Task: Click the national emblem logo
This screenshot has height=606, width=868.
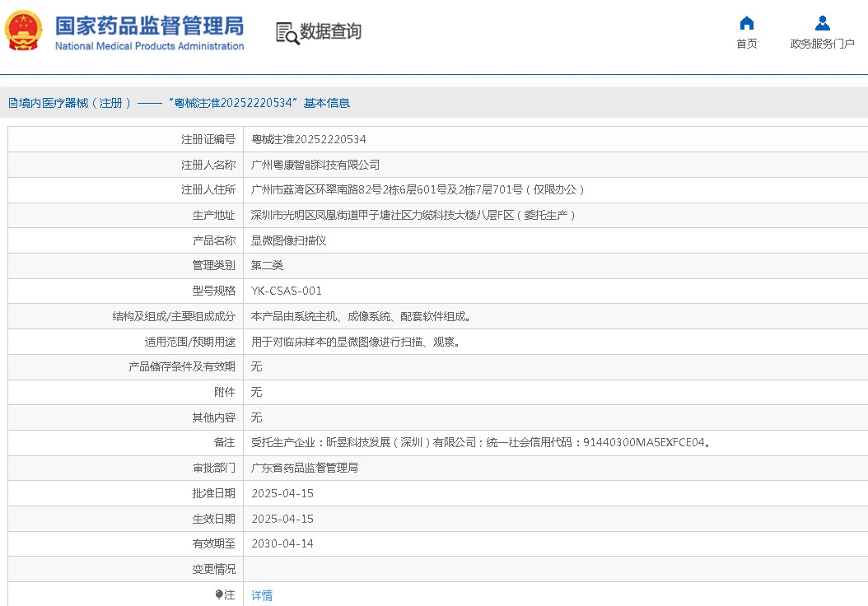Action: [24, 30]
